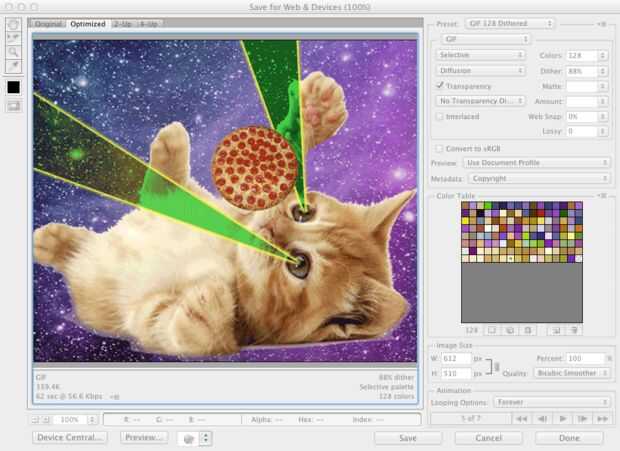This screenshot has width=620, height=451.
Task: Toggle the Transparency checkbox
Action: [x=439, y=85]
